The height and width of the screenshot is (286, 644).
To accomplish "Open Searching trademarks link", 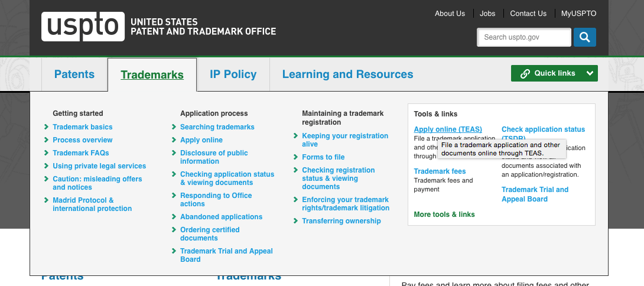I will pos(217,127).
